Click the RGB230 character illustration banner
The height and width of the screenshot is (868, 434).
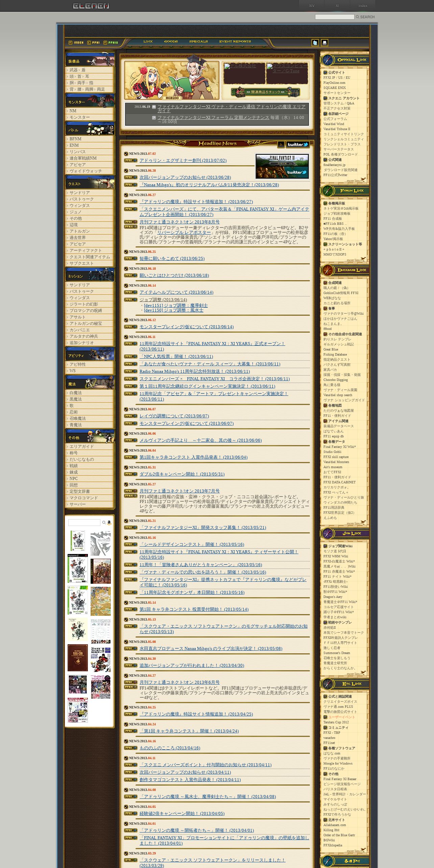coord(172,80)
